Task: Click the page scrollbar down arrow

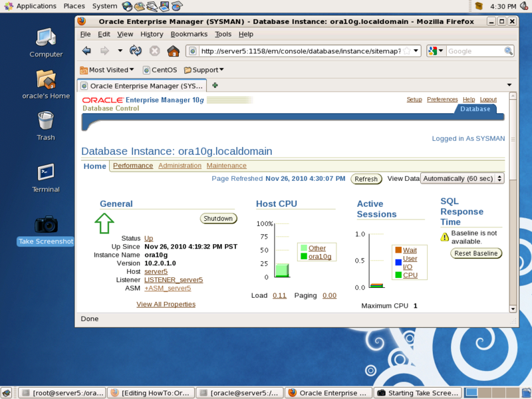Action: click(513, 309)
